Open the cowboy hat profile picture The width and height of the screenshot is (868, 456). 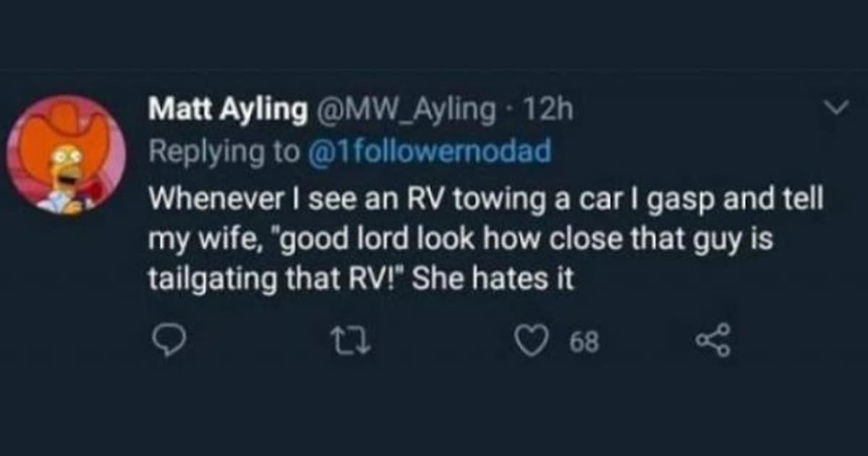[x=66, y=155]
